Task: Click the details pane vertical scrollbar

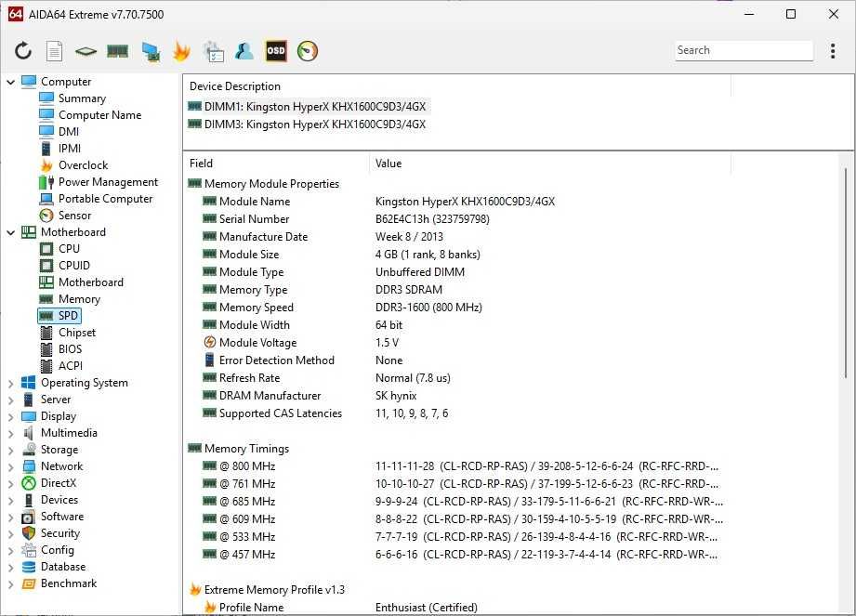Action: [846, 273]
